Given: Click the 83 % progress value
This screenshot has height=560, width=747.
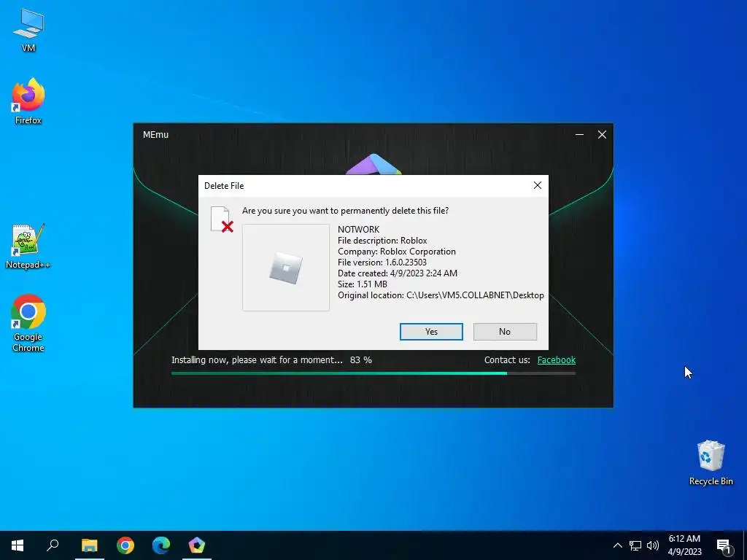Looking at the screenshot, I should pyautogui.click(x=360, y=360).
